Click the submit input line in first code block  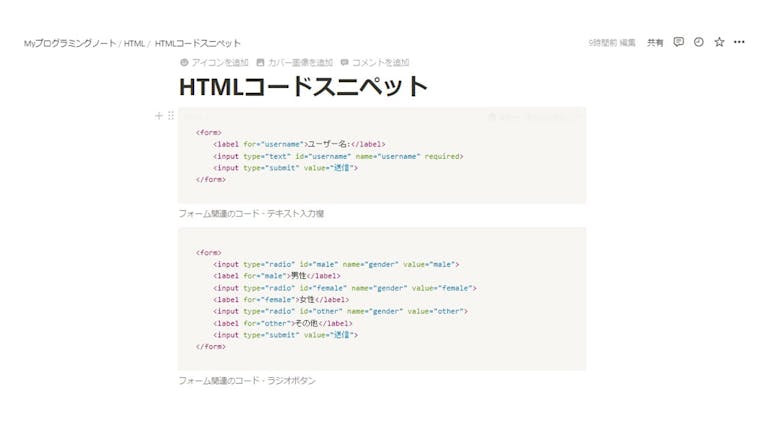coord(286,168)
